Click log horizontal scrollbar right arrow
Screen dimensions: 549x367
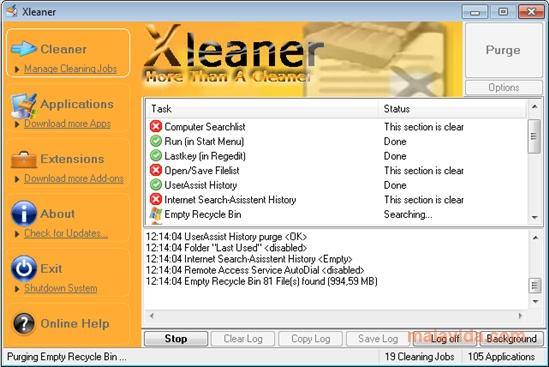coord(520,316)
